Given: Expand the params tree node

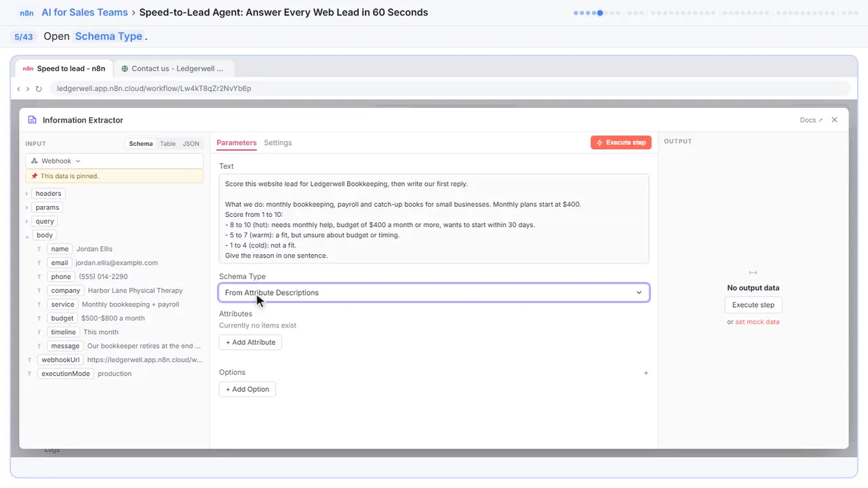Looking at the screenshot, I should [27, 207].
